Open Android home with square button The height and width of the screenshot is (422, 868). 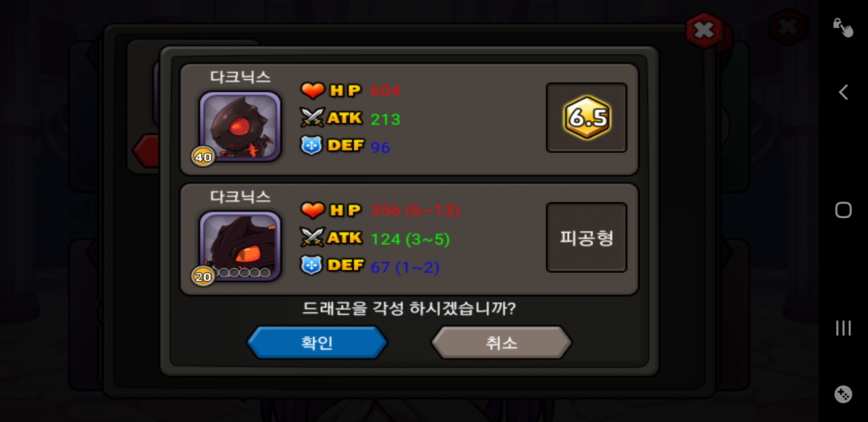(x=843, y=210)
